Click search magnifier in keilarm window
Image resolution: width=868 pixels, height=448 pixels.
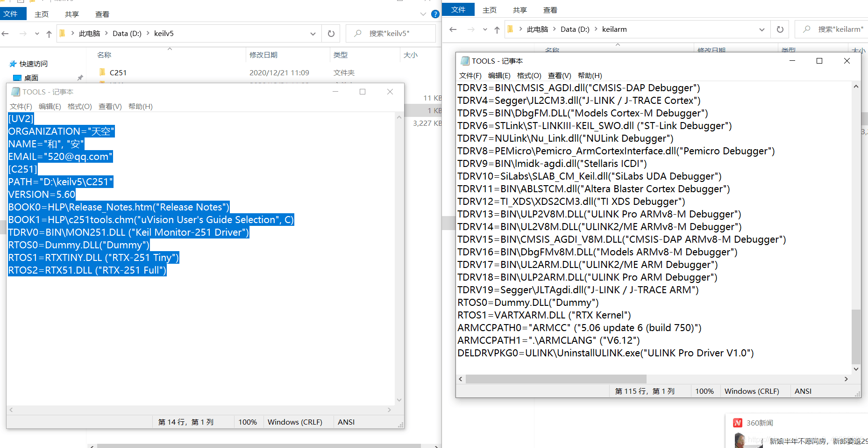(807, 29)
